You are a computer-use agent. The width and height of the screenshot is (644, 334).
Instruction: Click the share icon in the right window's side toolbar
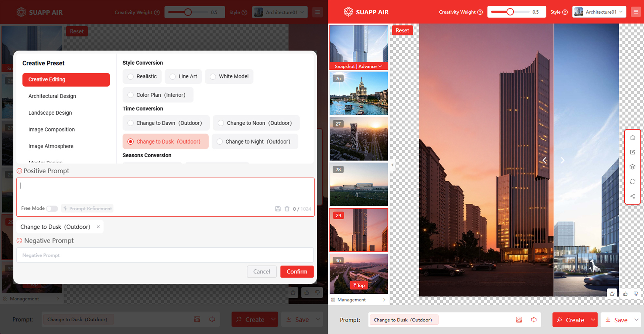633,196
